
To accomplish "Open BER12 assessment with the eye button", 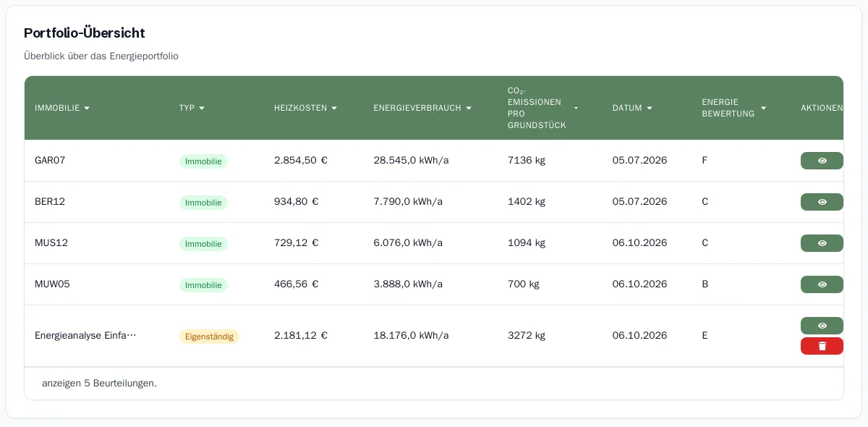I will pos(822,202).
